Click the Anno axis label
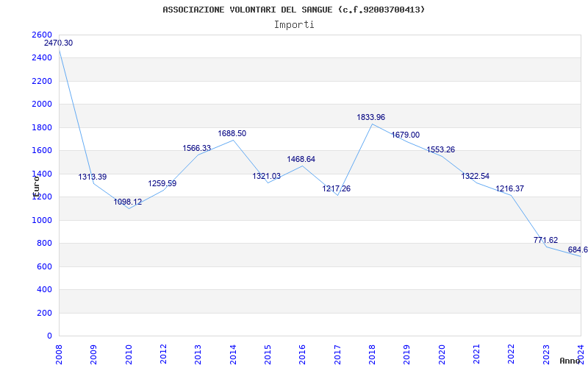The height and width of the screenshot is (368, 588). pos(569,361)
